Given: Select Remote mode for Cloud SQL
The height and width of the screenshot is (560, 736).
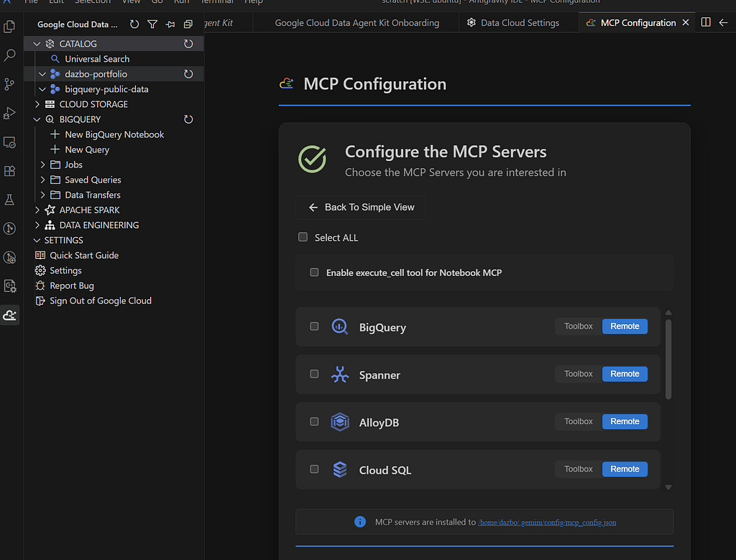Looking at the screenshot, I should 625,469.
